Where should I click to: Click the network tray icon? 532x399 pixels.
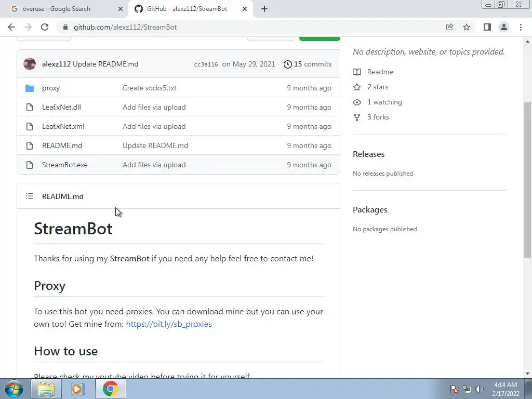[x=467, y=389]
